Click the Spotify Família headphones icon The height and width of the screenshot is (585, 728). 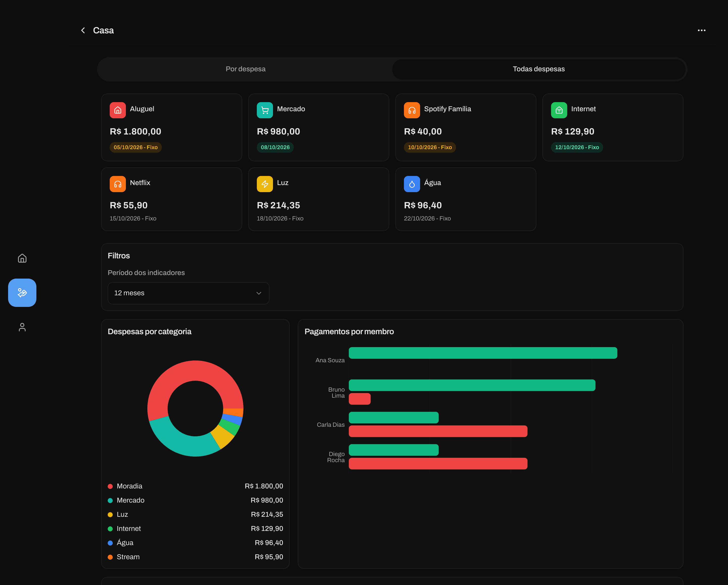[412, 110]
